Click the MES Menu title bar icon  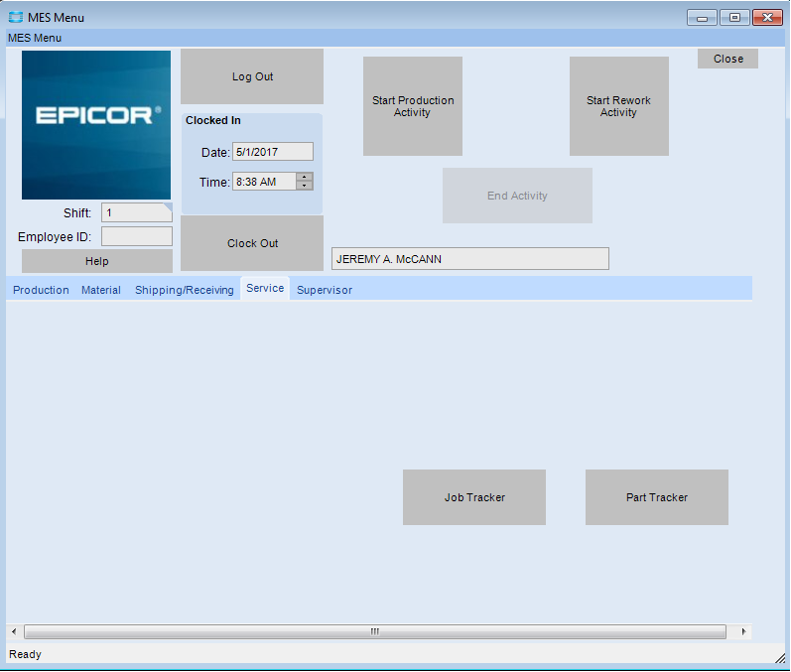(x=16, y=17)
